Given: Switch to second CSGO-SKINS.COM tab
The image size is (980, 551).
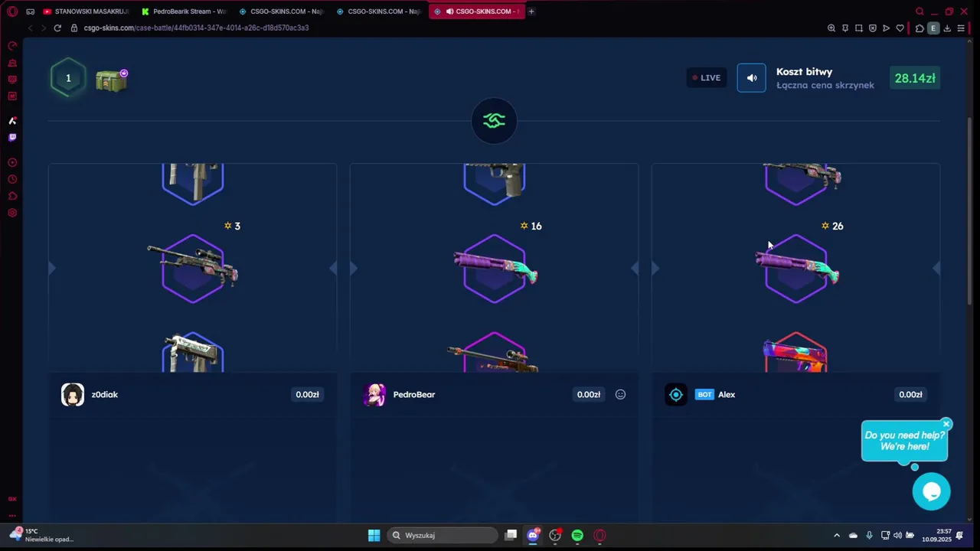Looking at the screenshot, I should point(379,11).
